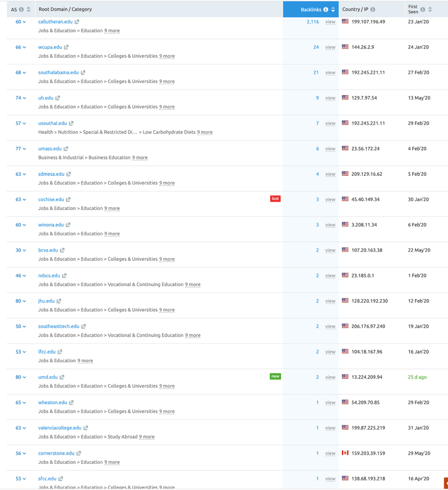Open southeasttech.edu external link icon
The height and width of the screenshot is (490, 448).
coord(84,326)
